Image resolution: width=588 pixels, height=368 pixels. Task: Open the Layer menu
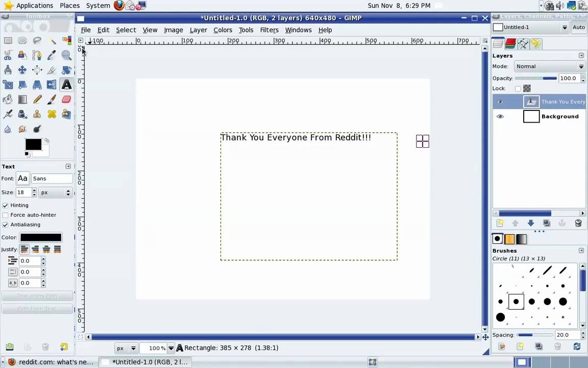click(198, 30)
